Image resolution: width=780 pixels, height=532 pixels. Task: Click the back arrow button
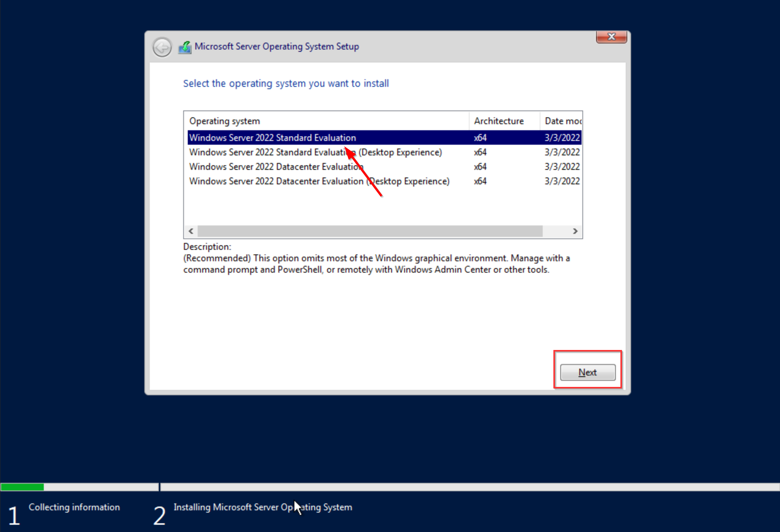tap(162, 47)
